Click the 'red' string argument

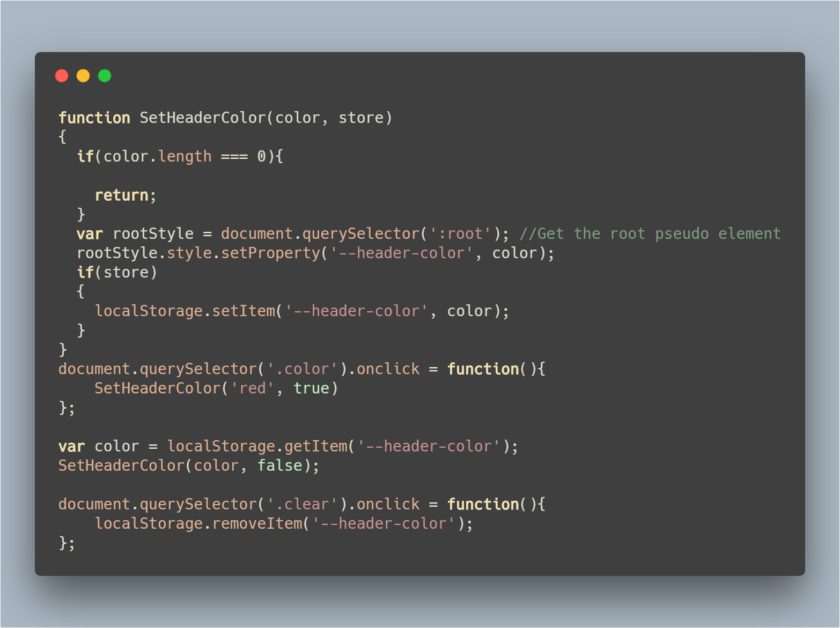252,388
